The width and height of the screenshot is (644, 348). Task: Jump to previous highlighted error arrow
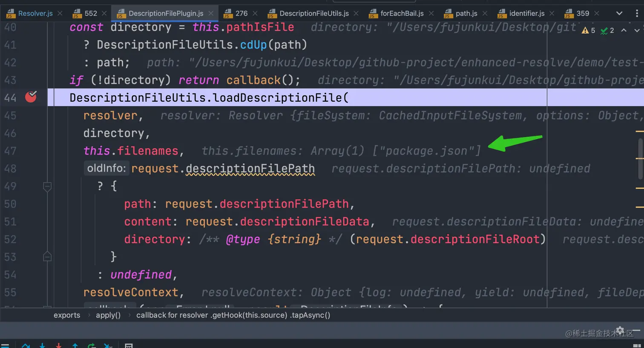624,30
